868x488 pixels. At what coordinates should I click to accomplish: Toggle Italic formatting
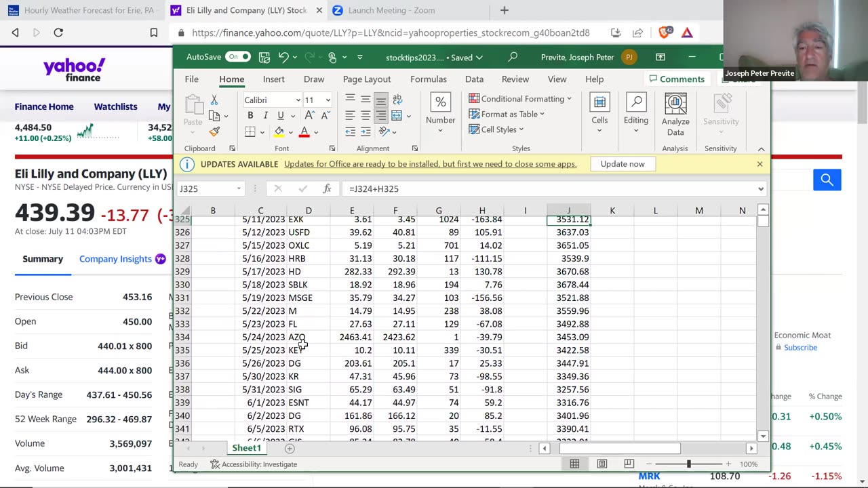tap(265, 116)
